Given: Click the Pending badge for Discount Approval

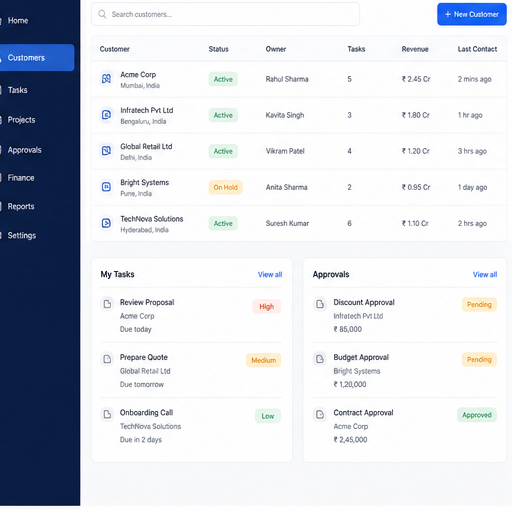Looking at the screenshot, I should tap(479, 305).
